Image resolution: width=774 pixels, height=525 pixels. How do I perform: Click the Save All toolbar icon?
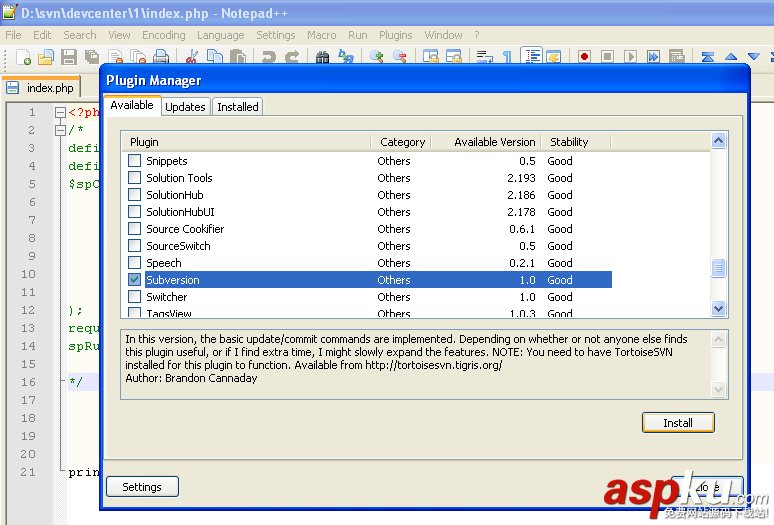tap(92, 57)
